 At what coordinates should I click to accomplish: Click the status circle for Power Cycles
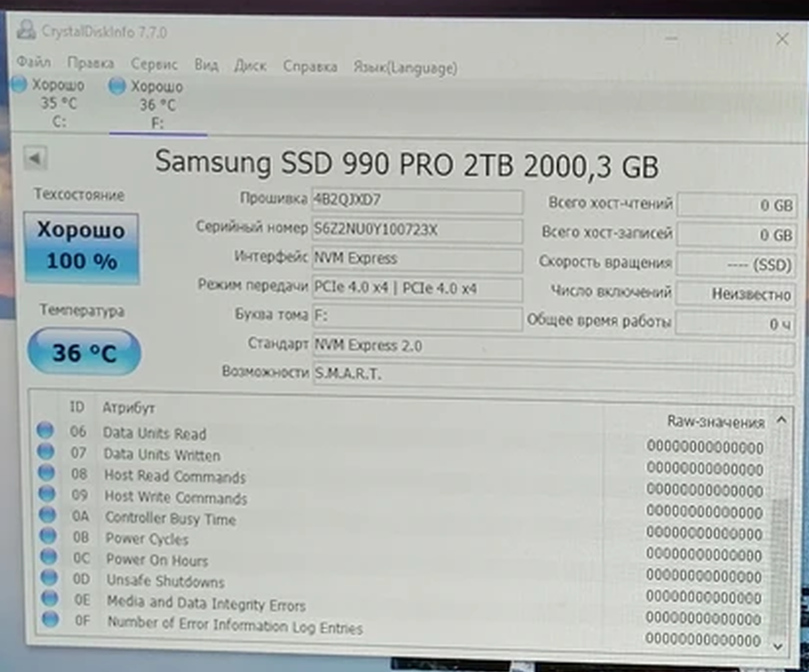pyautogui.click(x=48, y=536)
